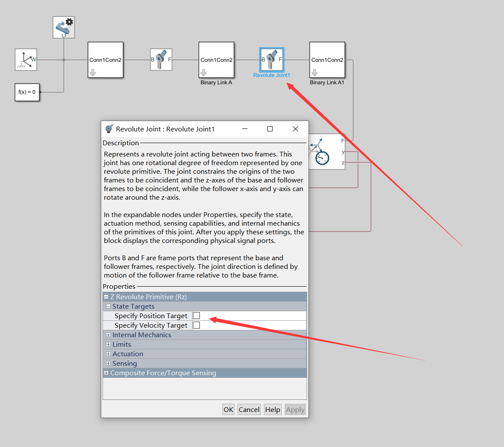Click the leftmost Conn1Conn2 subsystem block
This screenshot has width=504, height=447.
point(105,60)
